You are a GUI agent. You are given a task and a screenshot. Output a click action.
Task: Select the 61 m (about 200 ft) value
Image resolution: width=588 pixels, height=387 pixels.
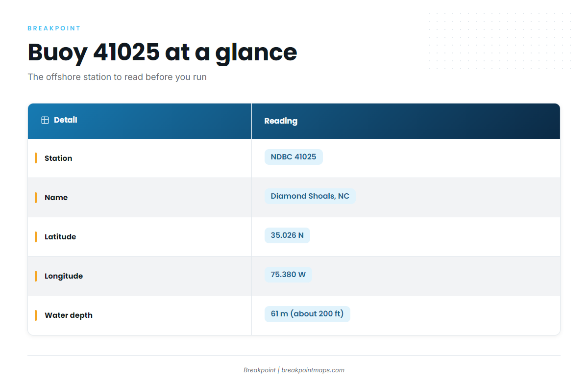point(307,314)
